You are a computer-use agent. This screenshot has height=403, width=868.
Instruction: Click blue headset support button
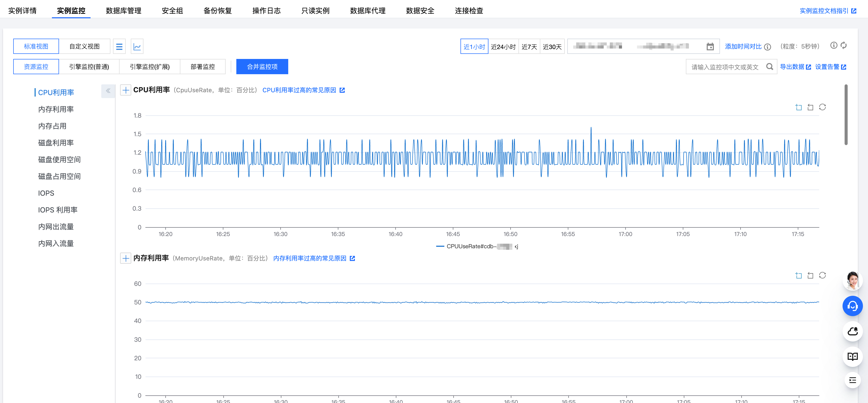coord(852,306)
